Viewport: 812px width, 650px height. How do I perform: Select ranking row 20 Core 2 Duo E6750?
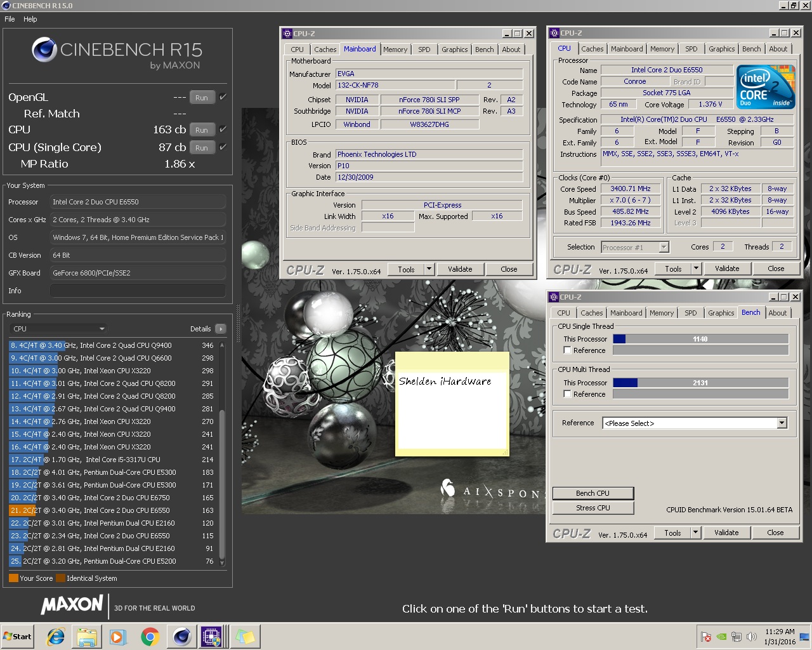113,498
